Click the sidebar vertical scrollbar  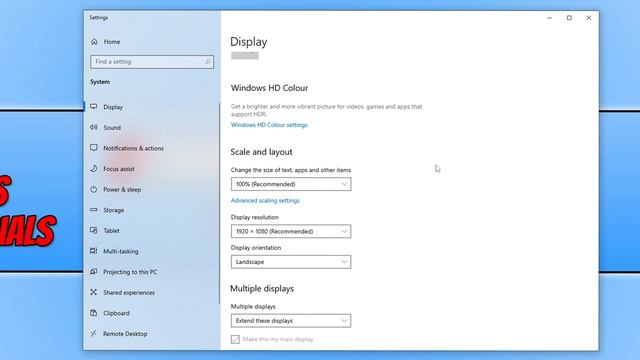(220, 204)
